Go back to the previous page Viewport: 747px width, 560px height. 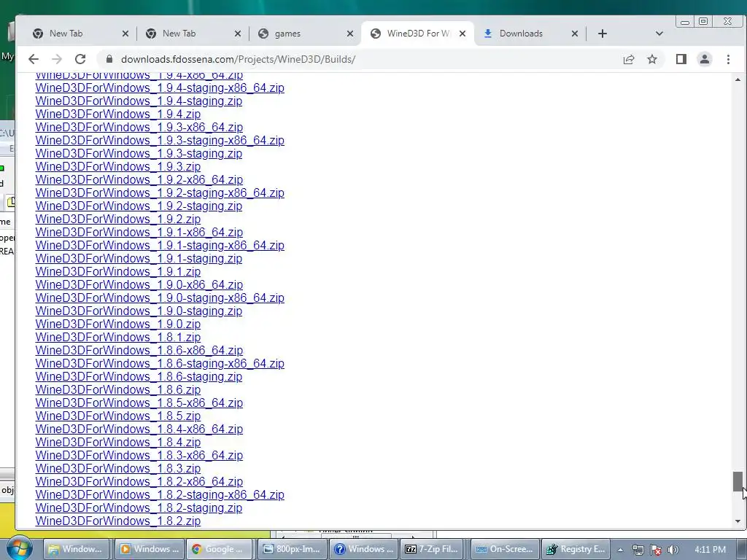pos(34,59)
